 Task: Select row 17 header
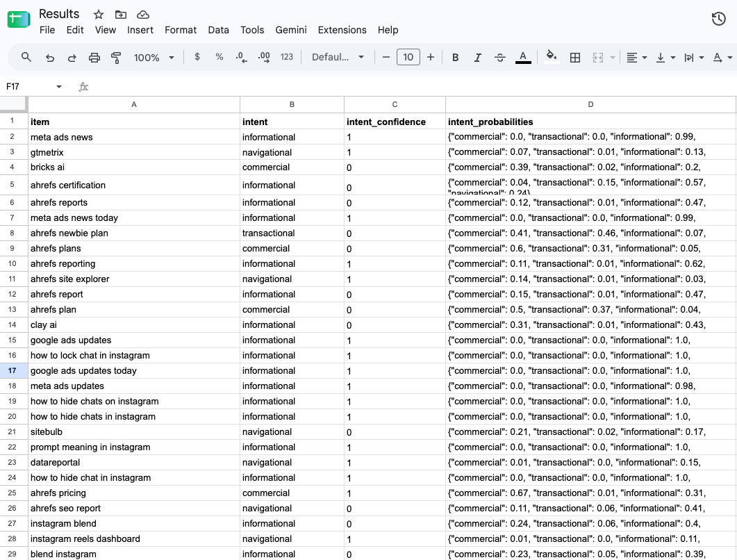13,370
